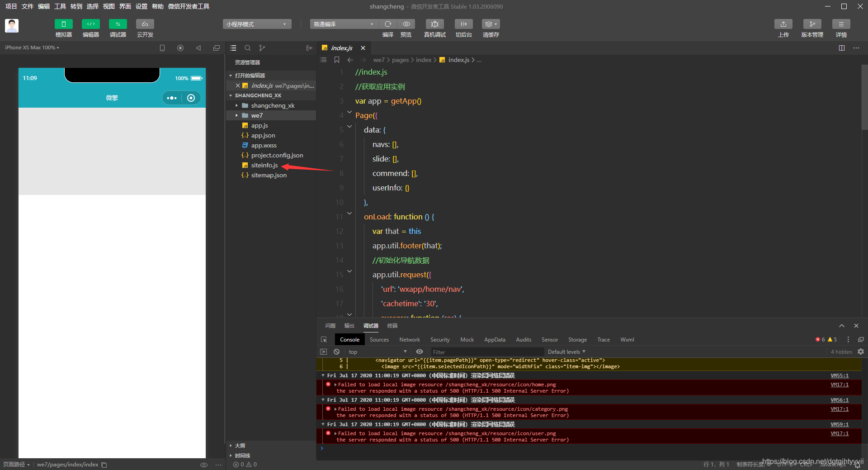
Task: Open console settings gear
Action: [x=861, y=352]
